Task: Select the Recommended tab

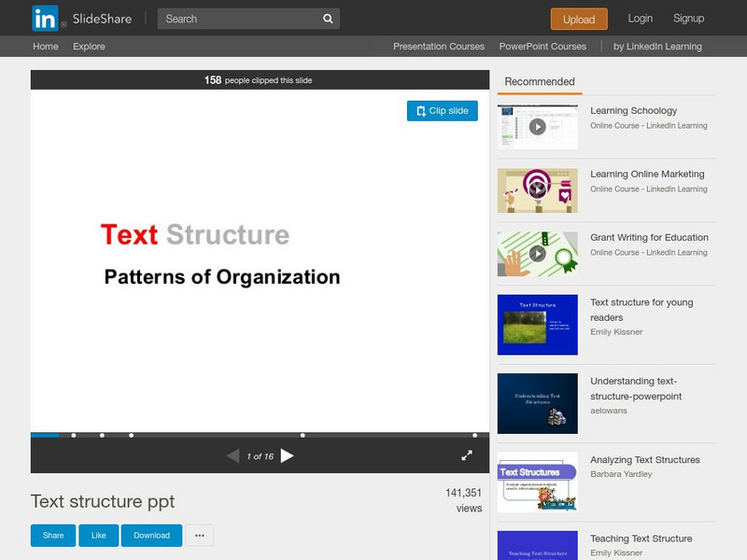Action: click(540, 82)
